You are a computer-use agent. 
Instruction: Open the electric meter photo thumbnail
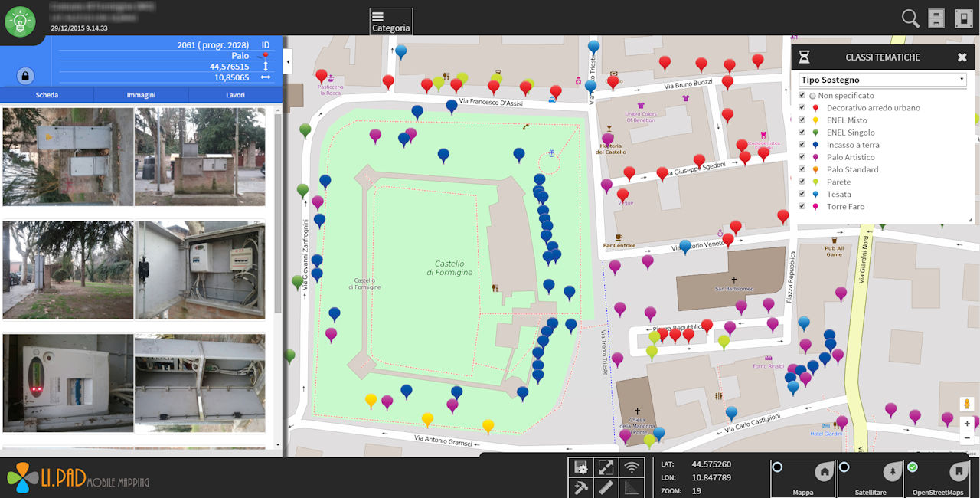pyautogui.click(x=68, y=383)
